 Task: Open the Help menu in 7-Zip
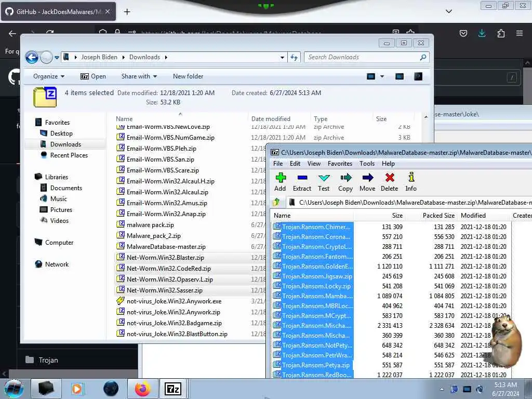388,164
